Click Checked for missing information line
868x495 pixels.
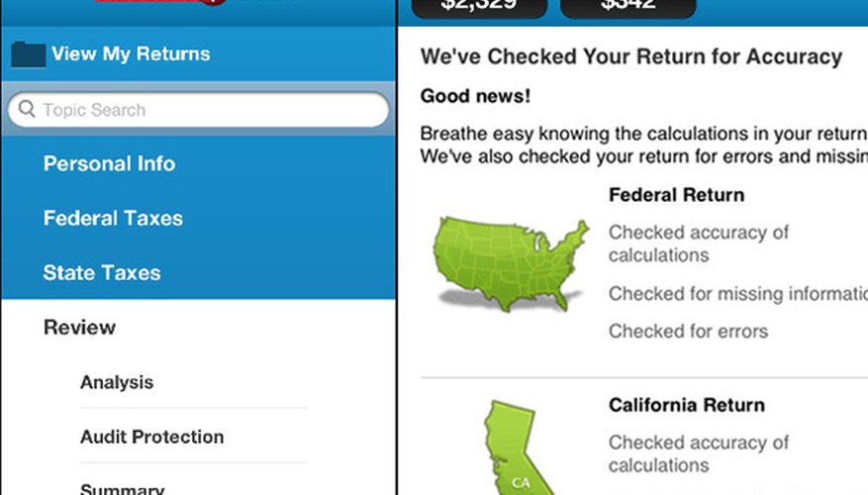click(738, 293)
